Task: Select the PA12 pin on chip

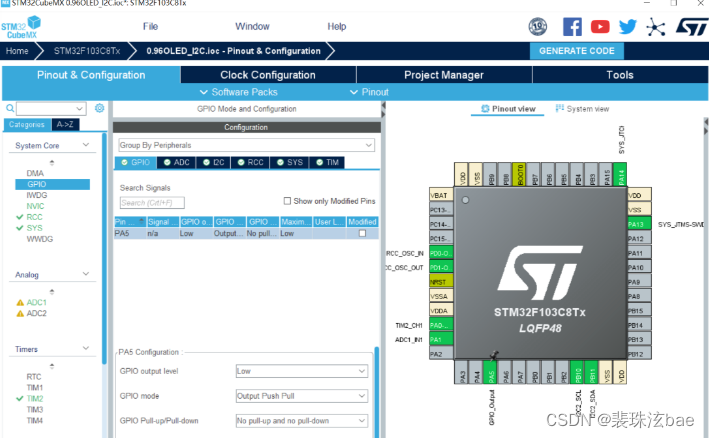Action: [639, 238]
